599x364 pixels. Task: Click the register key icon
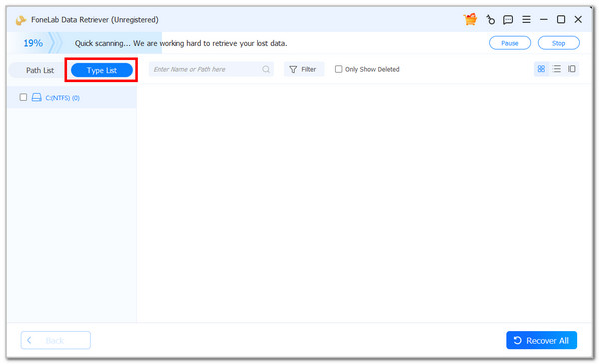(x=490, y=20)
